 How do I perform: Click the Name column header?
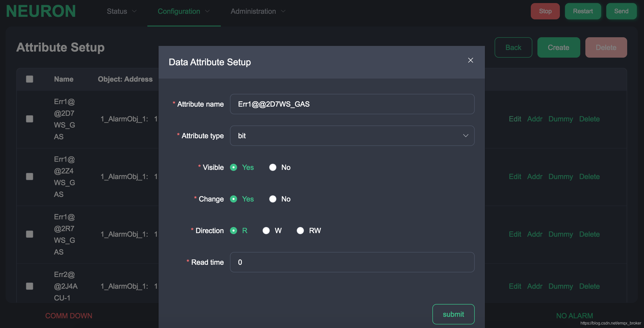click(x=64, y=79)
